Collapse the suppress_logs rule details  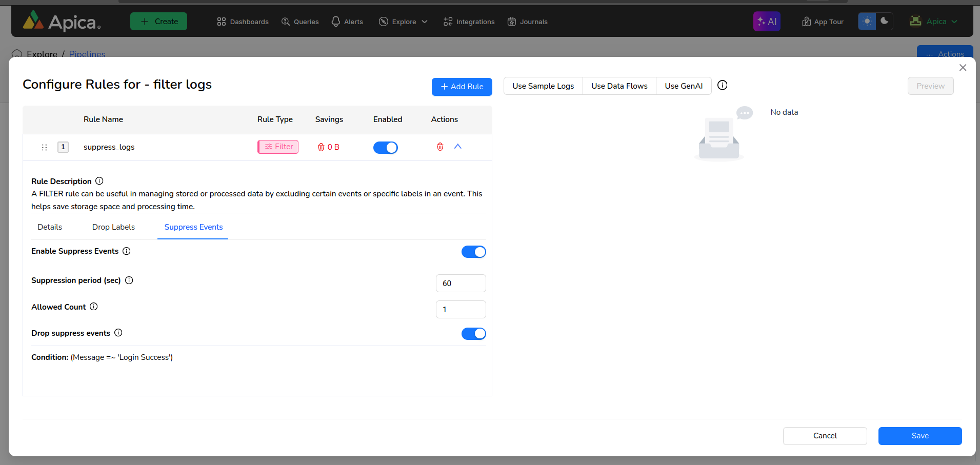458,147
